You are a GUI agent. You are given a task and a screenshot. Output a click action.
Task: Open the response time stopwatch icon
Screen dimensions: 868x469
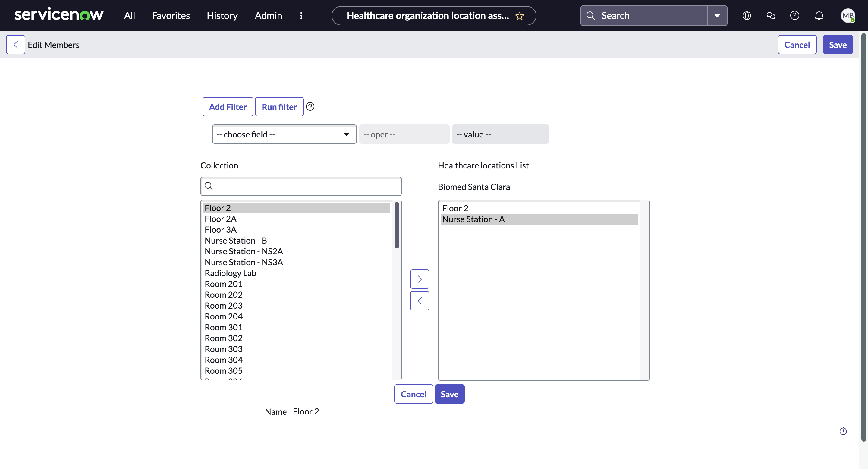click(843, 431)
